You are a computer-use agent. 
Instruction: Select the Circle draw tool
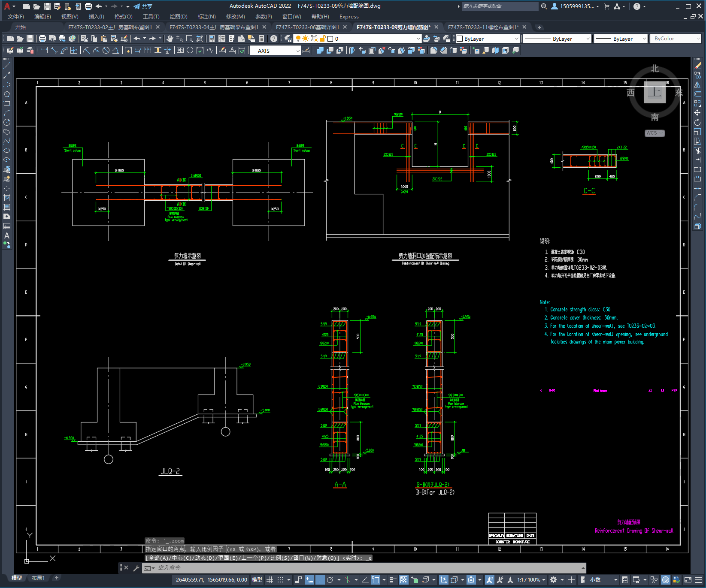(x=7, y=122)
